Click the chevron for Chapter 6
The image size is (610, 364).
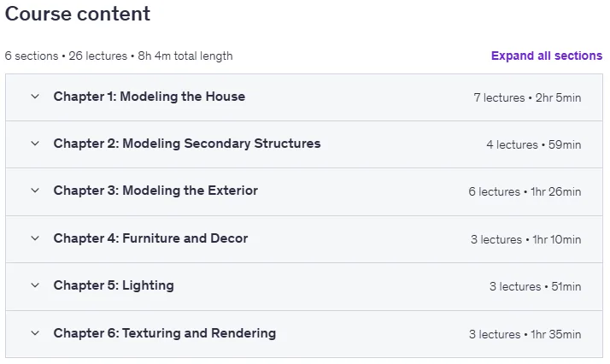35,333
